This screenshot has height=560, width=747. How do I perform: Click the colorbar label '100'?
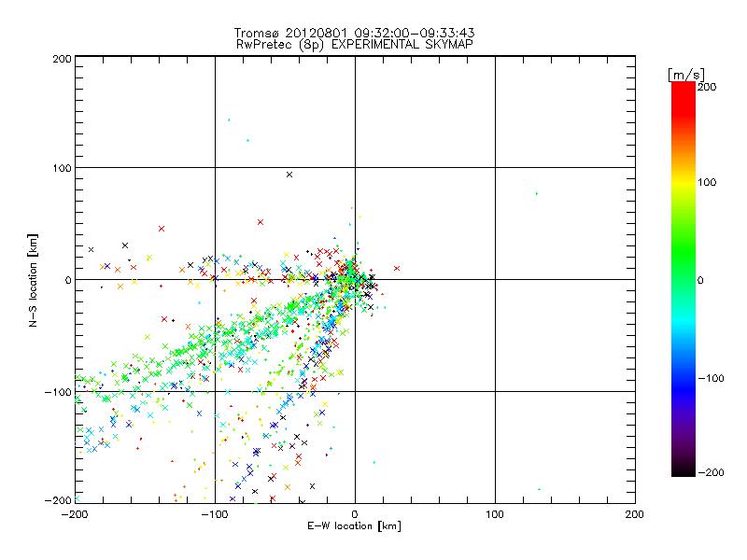coord(707,182)
